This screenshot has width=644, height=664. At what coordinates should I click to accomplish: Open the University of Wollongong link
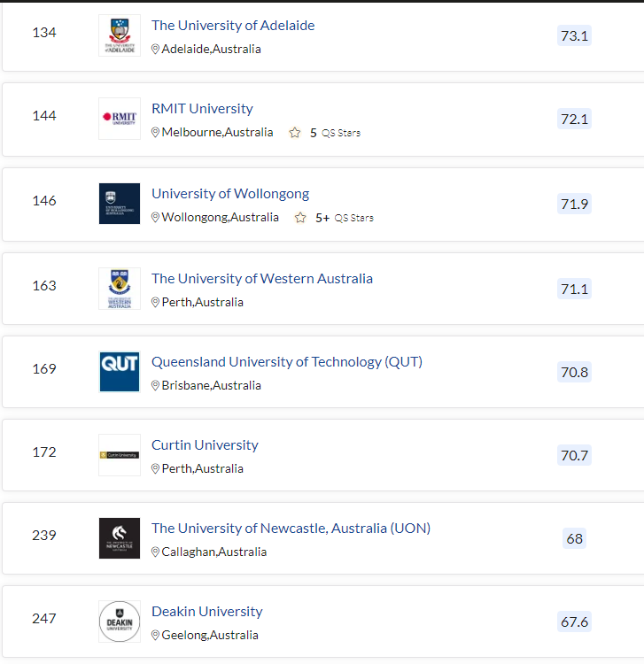230,194
